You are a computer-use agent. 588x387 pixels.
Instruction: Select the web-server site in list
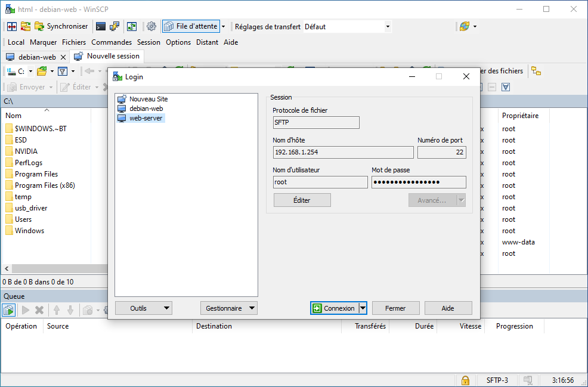click(146, 118)
